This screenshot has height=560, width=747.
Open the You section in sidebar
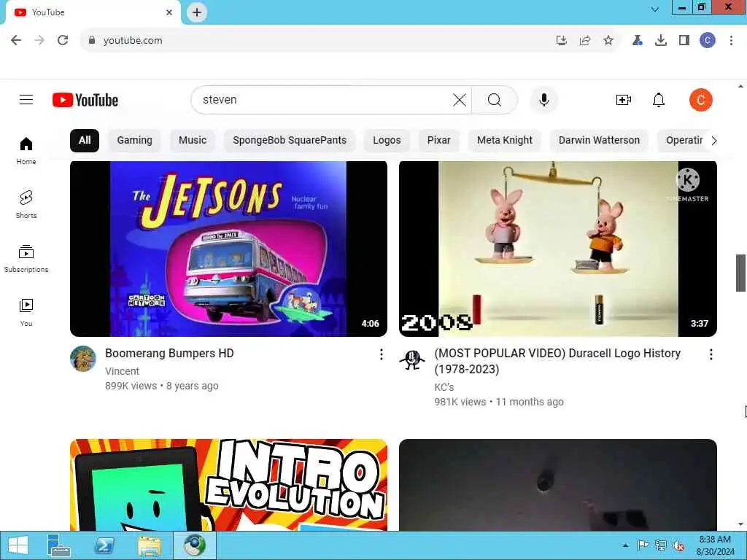[26, 312]
